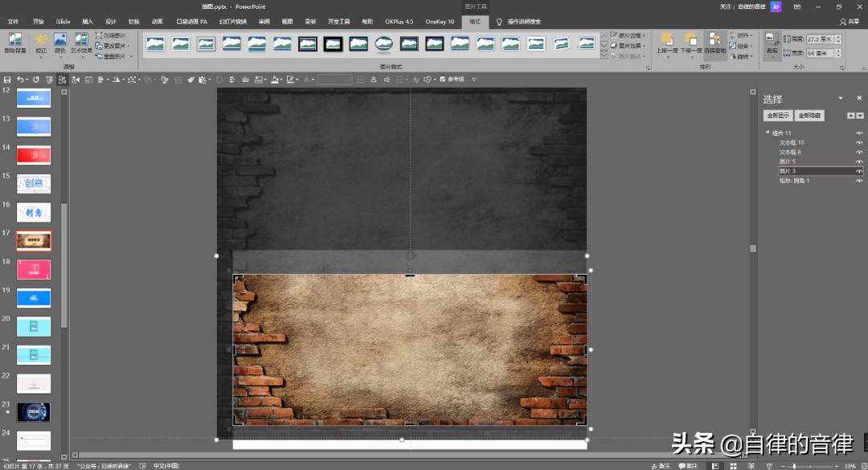Click the Crop (裁剪) tool icon

[x=772, y=40]
